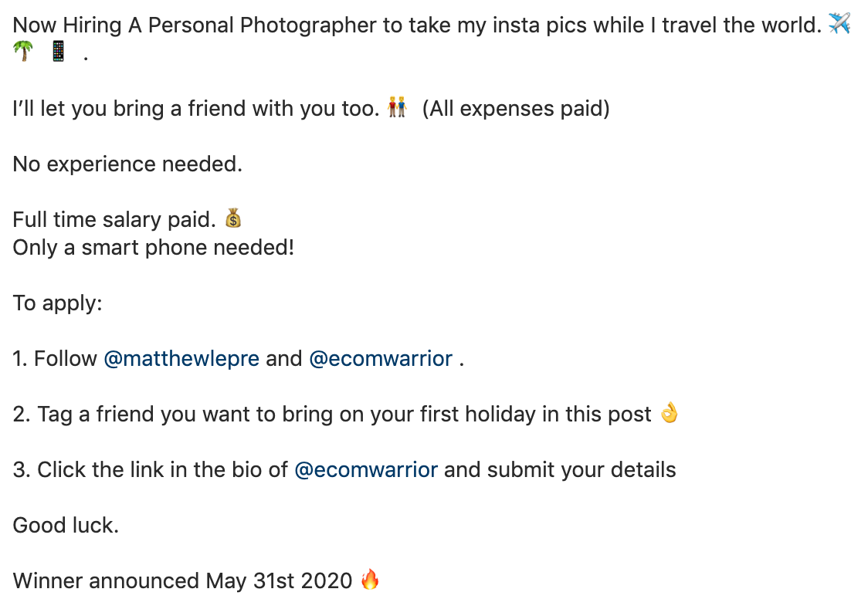This screenshot has height=599, width=868.
Task: Click the mobile phone emoji
Action: point(58,52)
